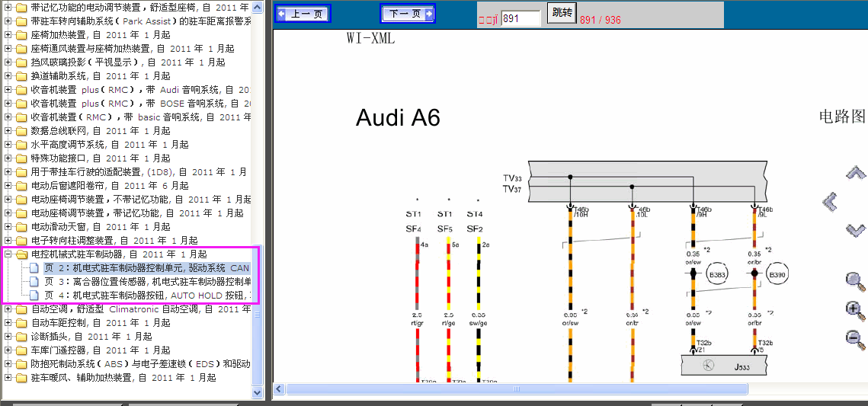Open 页 3: 离合器位置传感器 page entry
Image resolution: width=868 pixels, height=406 pixels.
pyautogui.click(x=146, y=282)
